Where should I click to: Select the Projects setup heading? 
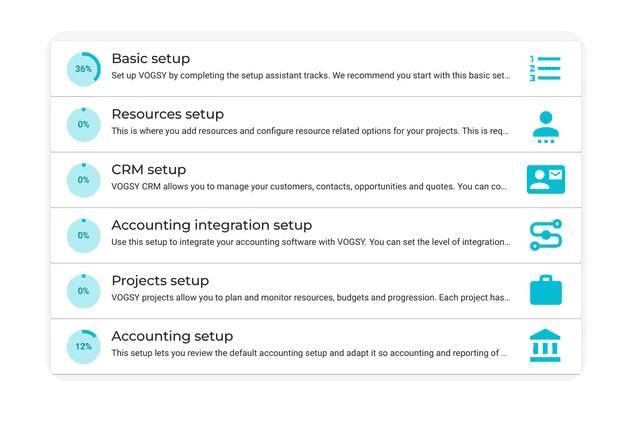(x=160, y=280)
